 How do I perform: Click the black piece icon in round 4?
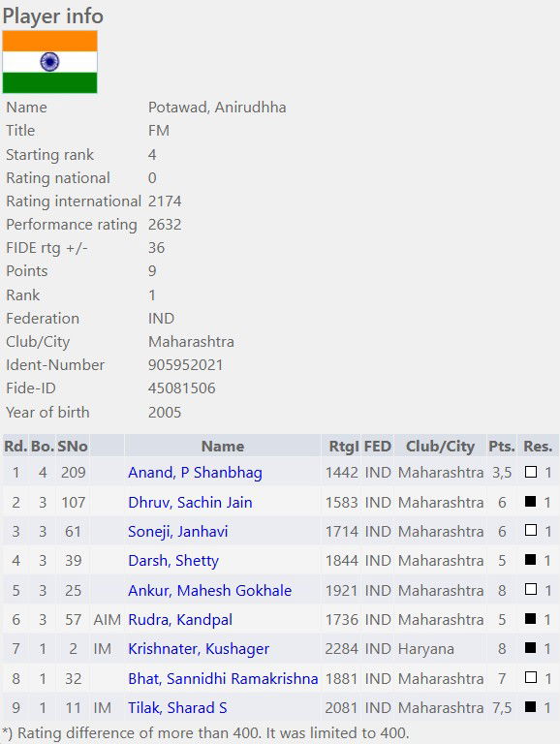pyautogui.click(x=531, y=560)
